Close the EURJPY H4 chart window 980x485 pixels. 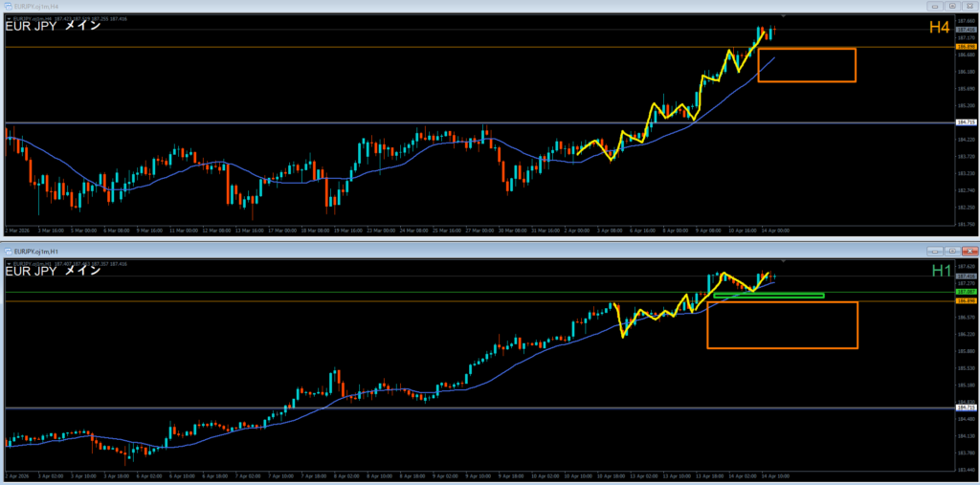tap(969, 6)
